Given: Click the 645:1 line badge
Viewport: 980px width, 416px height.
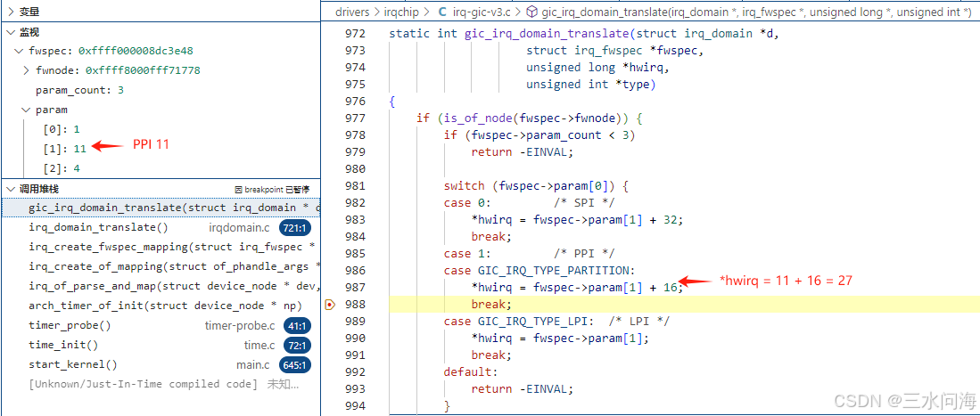Looking at the screenshot, I should click(x=295, y=365).
